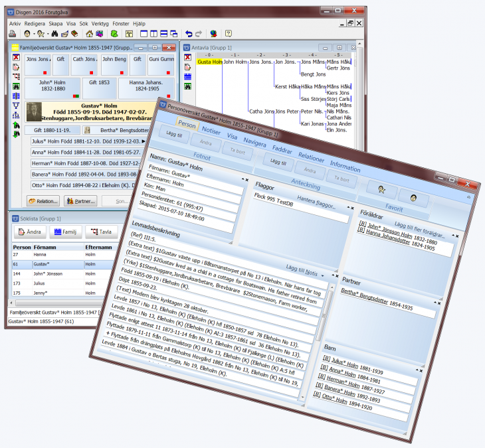Click the Relation... button

pos(43,201)
